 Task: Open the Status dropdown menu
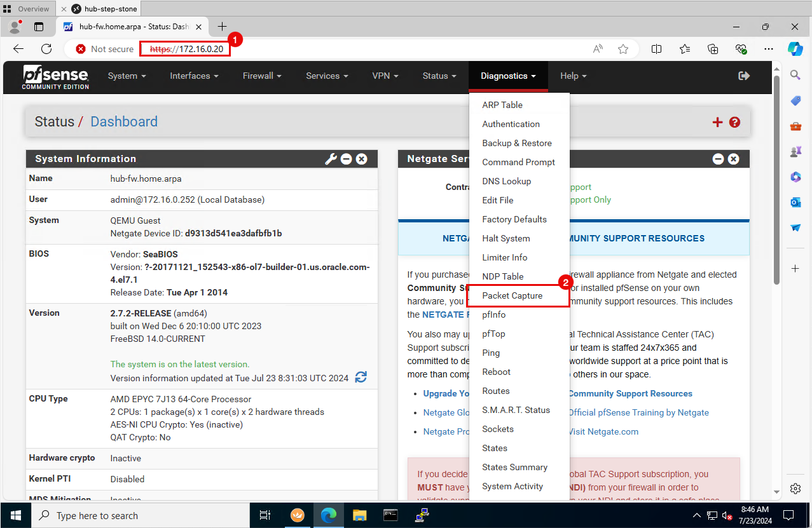coord(439,76)
